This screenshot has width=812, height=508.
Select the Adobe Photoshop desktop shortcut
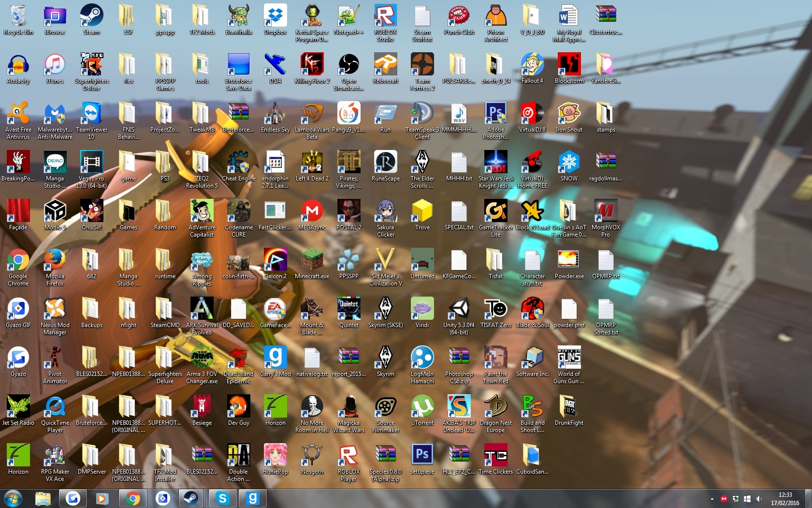[x=496, y=121]
